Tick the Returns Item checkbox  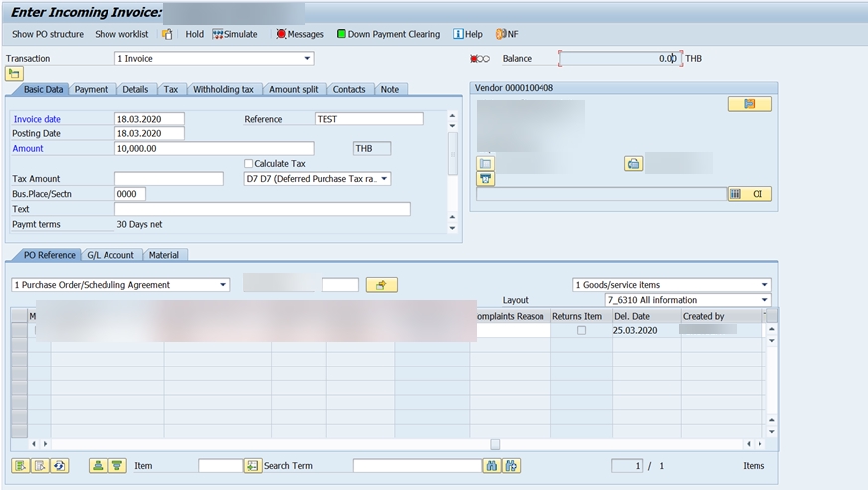tap(581, 330)
